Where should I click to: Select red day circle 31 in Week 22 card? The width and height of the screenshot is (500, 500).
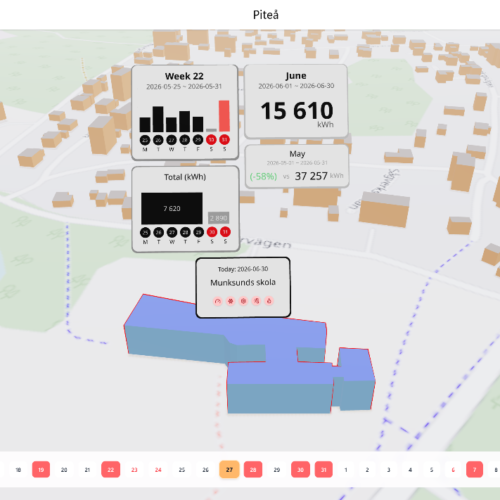pyautogui.click(x=224, y=140)
